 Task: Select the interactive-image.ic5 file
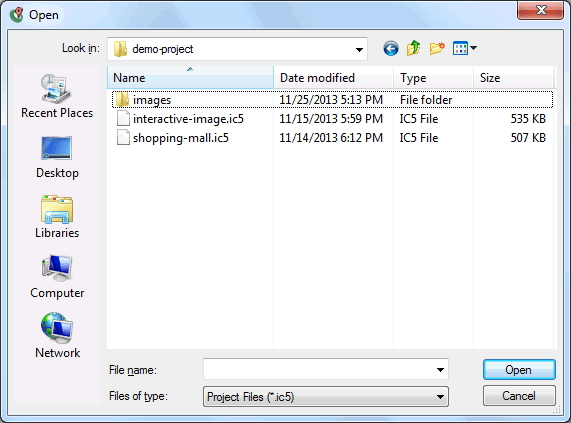[x=332, y=119]
